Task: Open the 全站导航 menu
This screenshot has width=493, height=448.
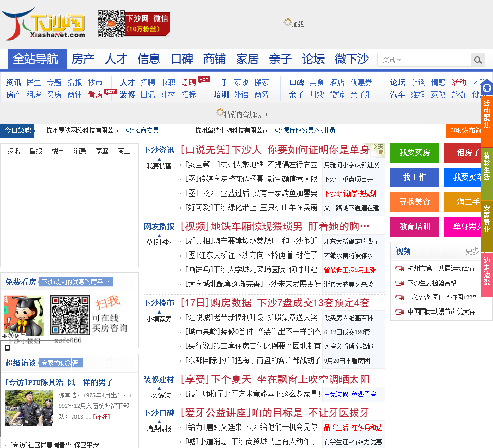Action: coord(37,59)
